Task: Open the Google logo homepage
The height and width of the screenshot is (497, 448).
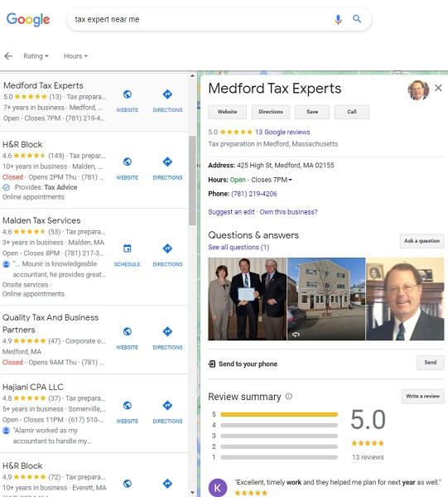Action: coord(28,19)
